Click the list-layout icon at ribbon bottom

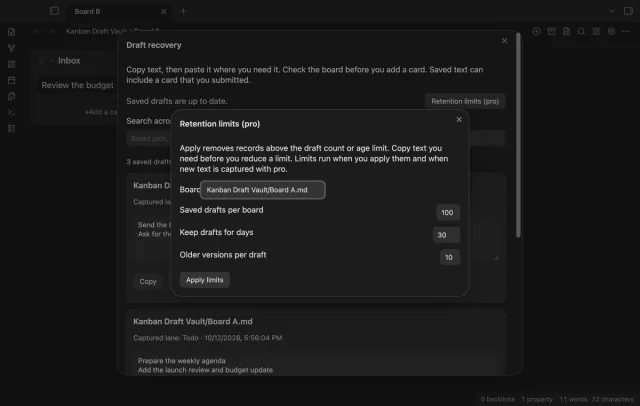pyautogui.click(x=11, y=129)
